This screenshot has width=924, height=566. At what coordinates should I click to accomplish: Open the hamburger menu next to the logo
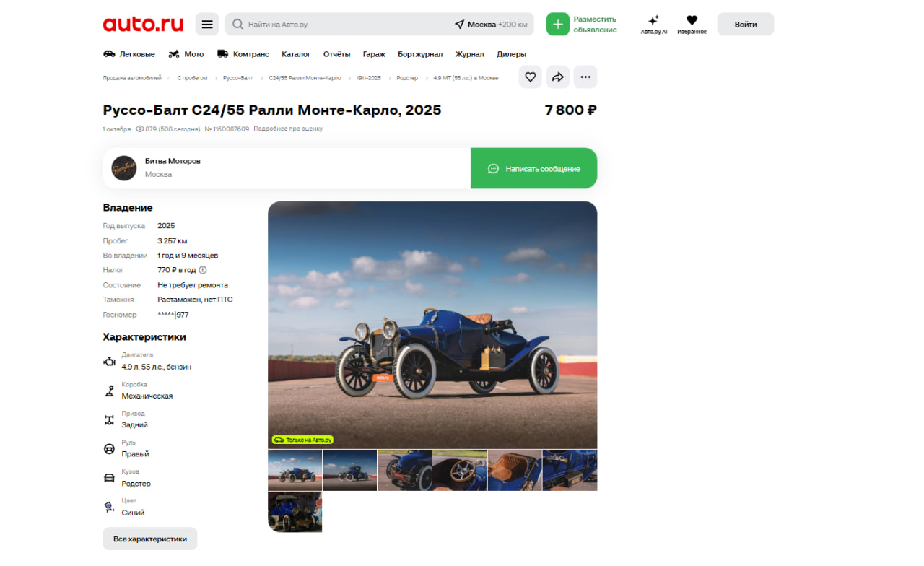pyautogui.click(x=207, y=24)
